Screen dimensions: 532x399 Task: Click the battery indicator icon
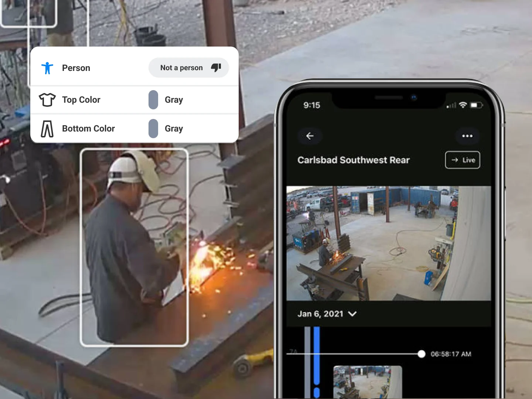click(x=475, y=105)
